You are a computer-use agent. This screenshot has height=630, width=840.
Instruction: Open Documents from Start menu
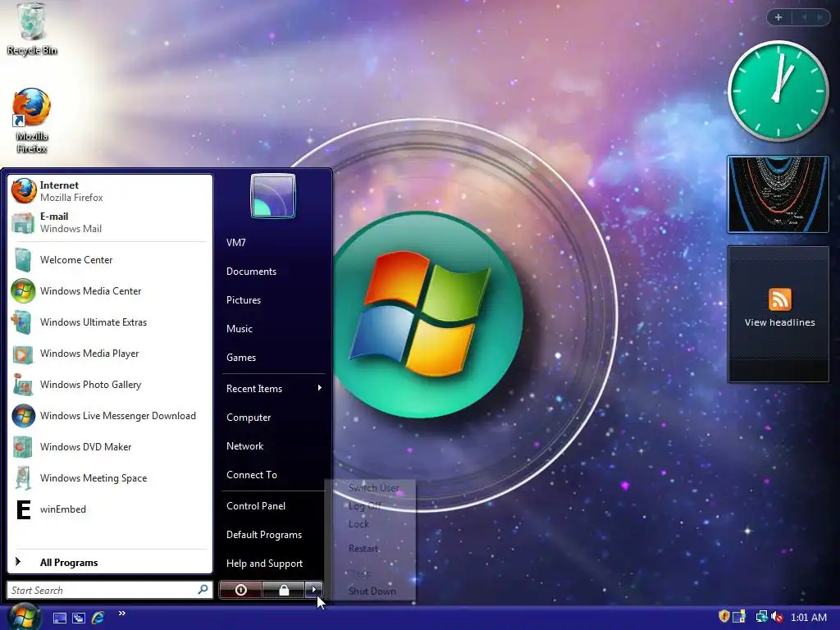[274, 272]
